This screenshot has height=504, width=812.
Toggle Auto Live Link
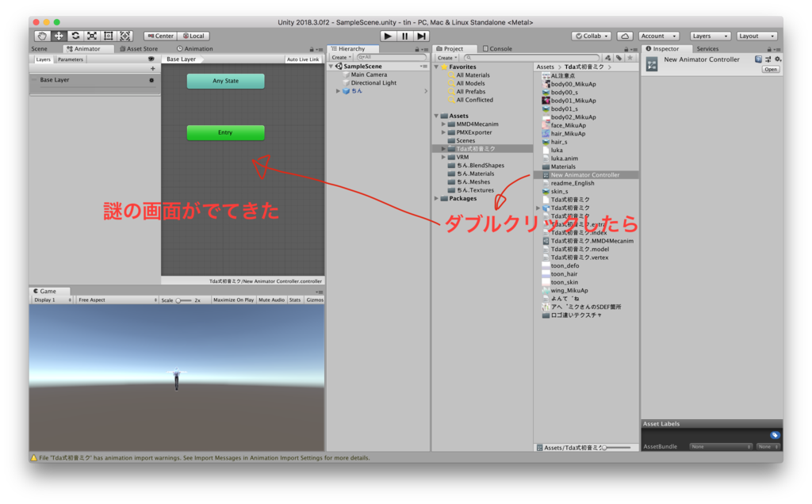point(303,59)
